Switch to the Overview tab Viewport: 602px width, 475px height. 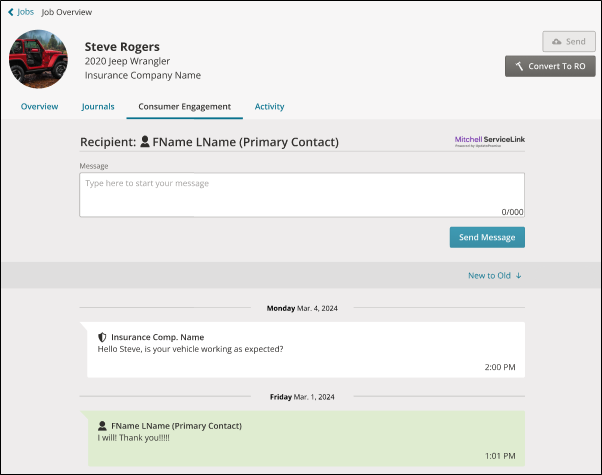[40, 106]
